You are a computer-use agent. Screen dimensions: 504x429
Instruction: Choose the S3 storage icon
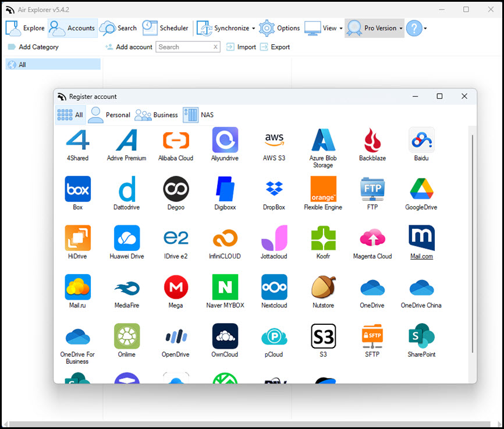coord(324,336)
